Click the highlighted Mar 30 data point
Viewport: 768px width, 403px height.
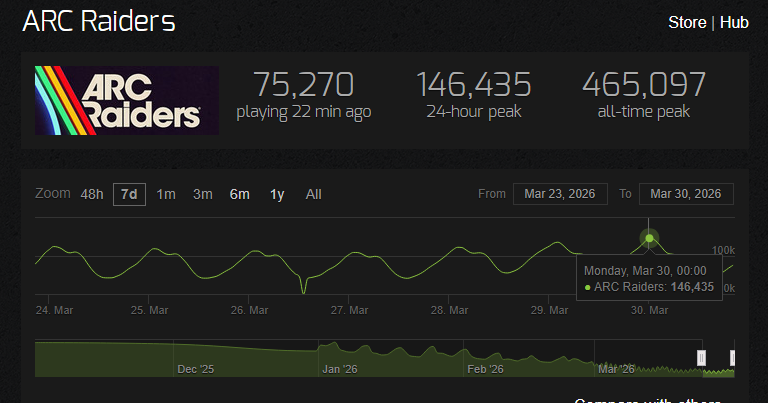point(650,238)
